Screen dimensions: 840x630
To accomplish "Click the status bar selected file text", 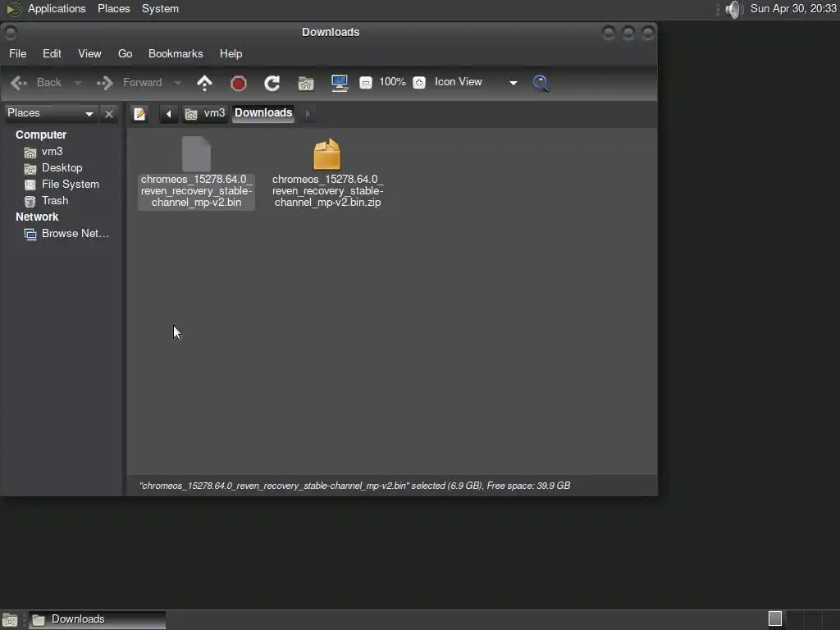I will pos(354,486).
